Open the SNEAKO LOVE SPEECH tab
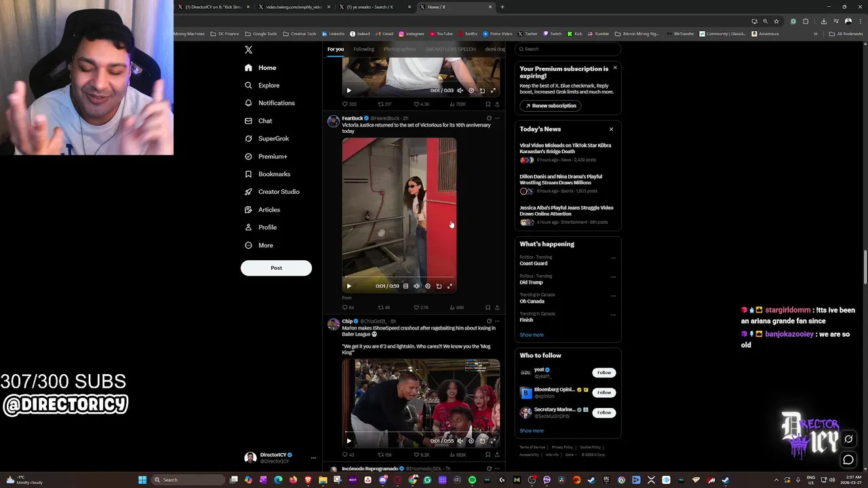The image size is (868, 488). [450, 49]
